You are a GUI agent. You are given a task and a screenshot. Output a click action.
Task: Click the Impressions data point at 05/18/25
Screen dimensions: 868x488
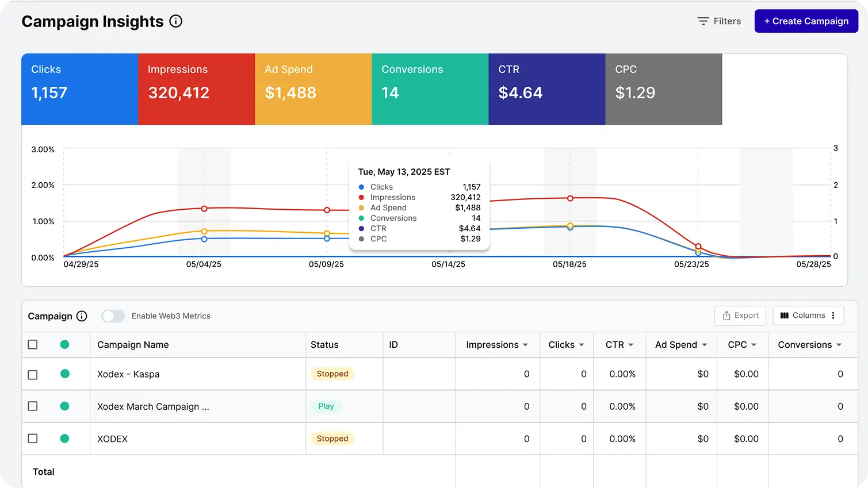pyautogui.click(x=570, y=198)
